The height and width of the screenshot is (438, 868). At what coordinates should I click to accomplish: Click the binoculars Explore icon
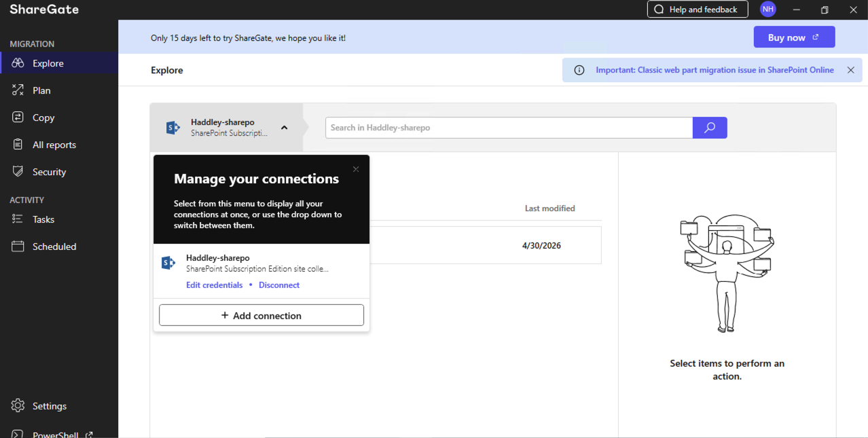tap(18, 63)
